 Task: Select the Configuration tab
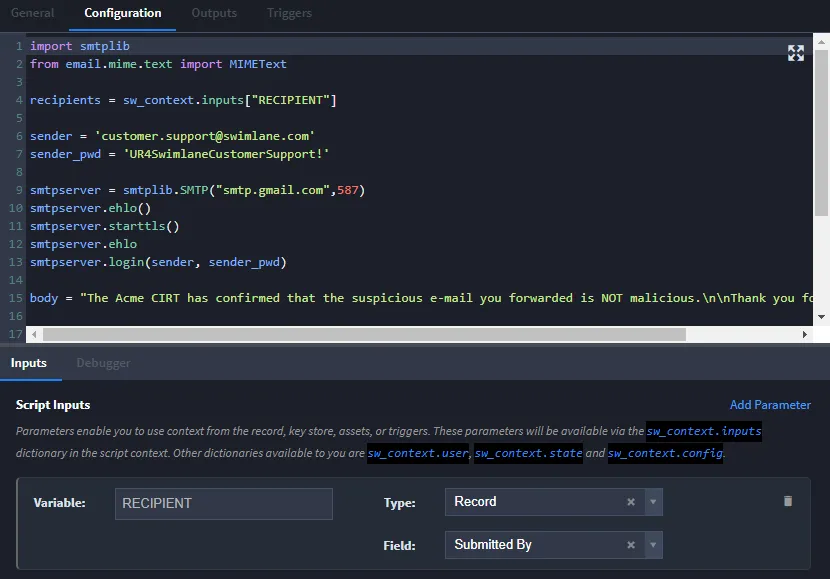tap(123, 13)
